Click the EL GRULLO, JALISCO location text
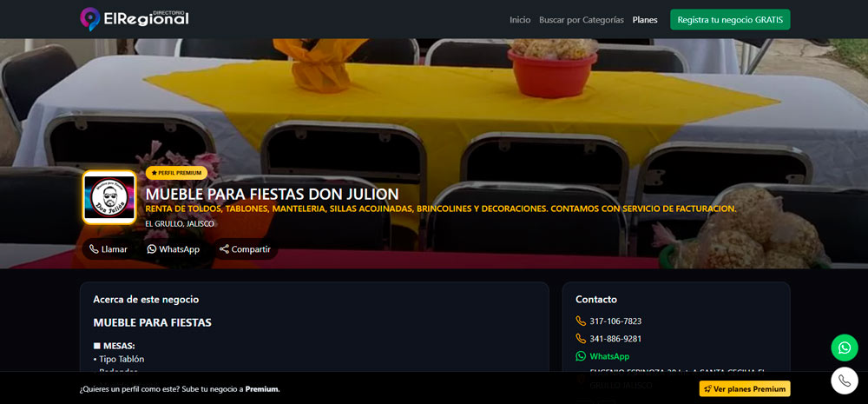The width and height of the screenshot is (868, 404). pyautogui.click(x=180, y=224)
